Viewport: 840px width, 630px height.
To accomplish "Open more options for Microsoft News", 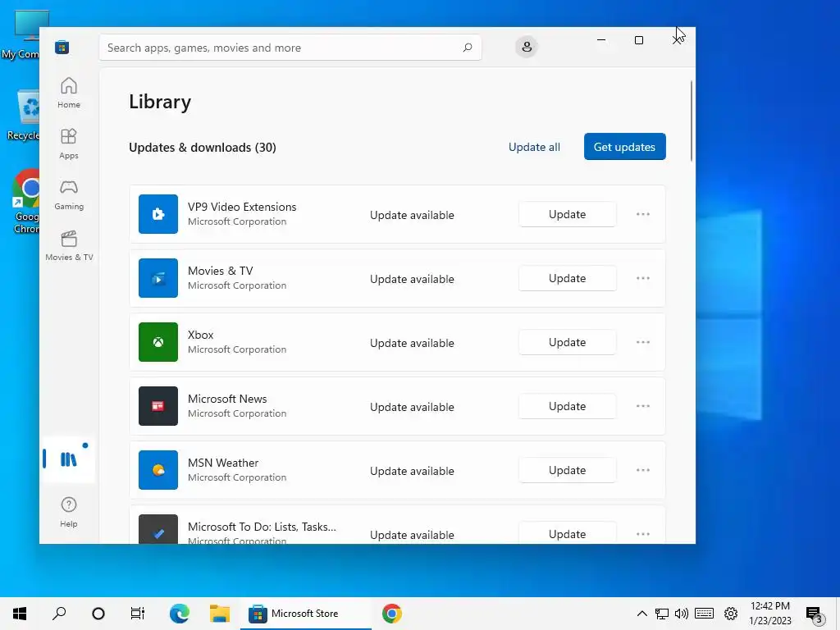I will click(x=643, y=406).
